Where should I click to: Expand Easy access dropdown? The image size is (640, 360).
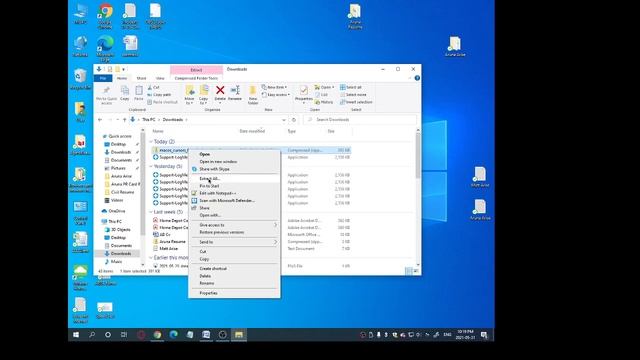coord(276,95)
